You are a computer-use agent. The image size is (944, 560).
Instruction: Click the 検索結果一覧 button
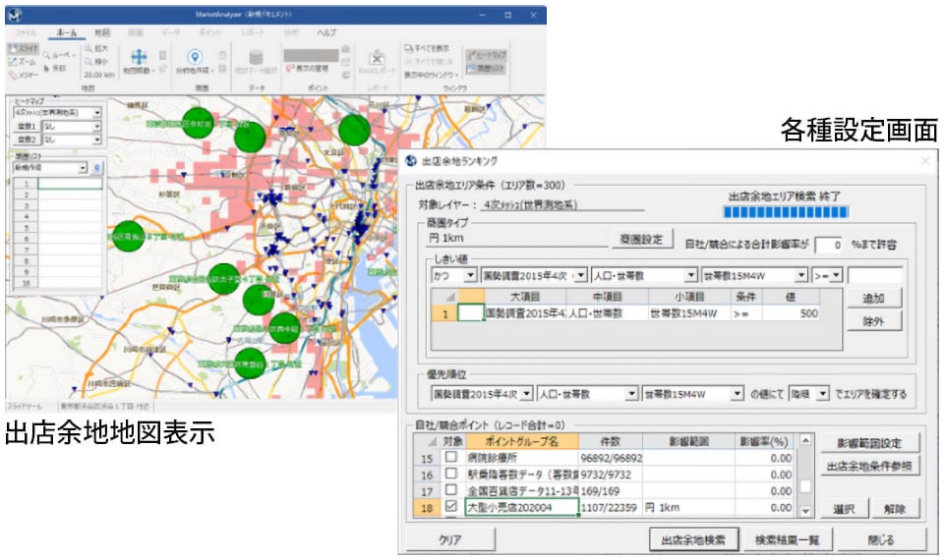[787, 539]
